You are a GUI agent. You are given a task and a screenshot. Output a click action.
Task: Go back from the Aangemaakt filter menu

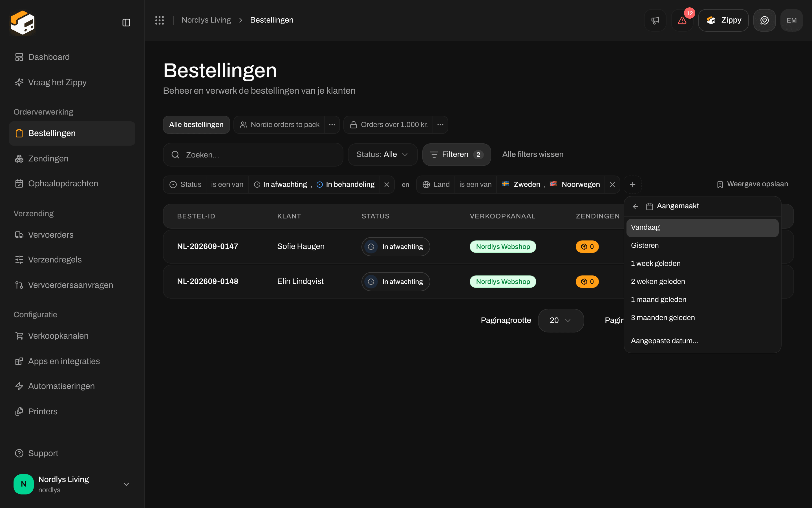635,206
